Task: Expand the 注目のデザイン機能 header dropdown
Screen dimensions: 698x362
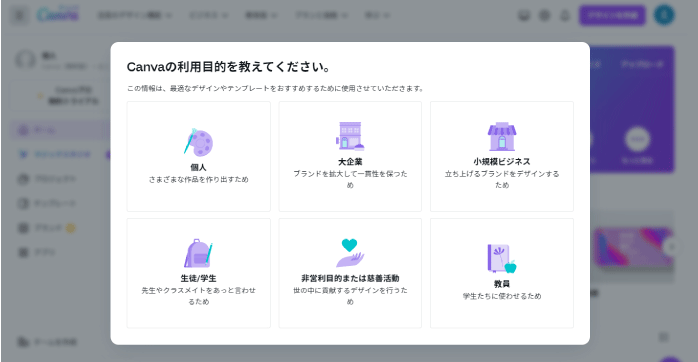Action: [135, 15]
